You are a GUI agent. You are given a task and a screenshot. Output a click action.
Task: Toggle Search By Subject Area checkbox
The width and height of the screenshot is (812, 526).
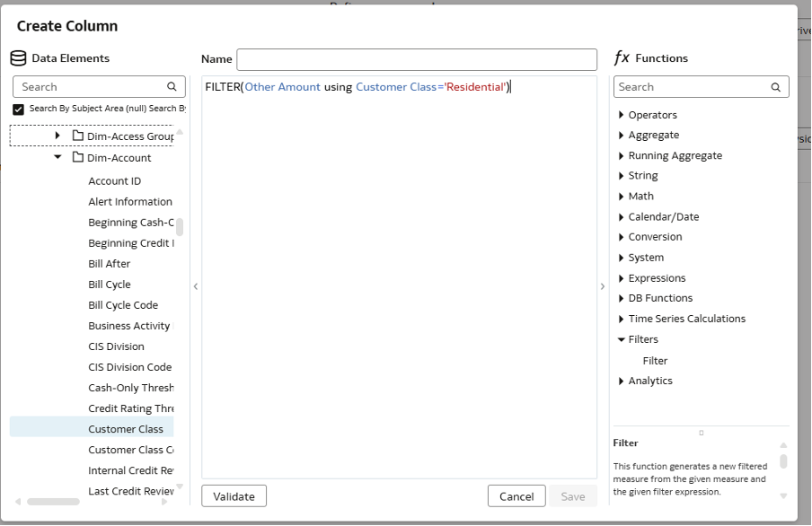(19, 109)
